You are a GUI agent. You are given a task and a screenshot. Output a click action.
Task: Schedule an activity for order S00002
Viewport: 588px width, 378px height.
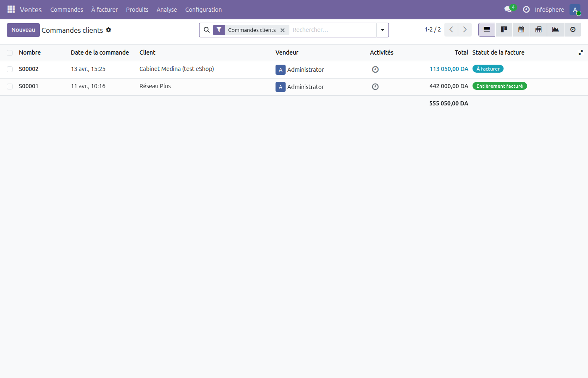point(375,69)
